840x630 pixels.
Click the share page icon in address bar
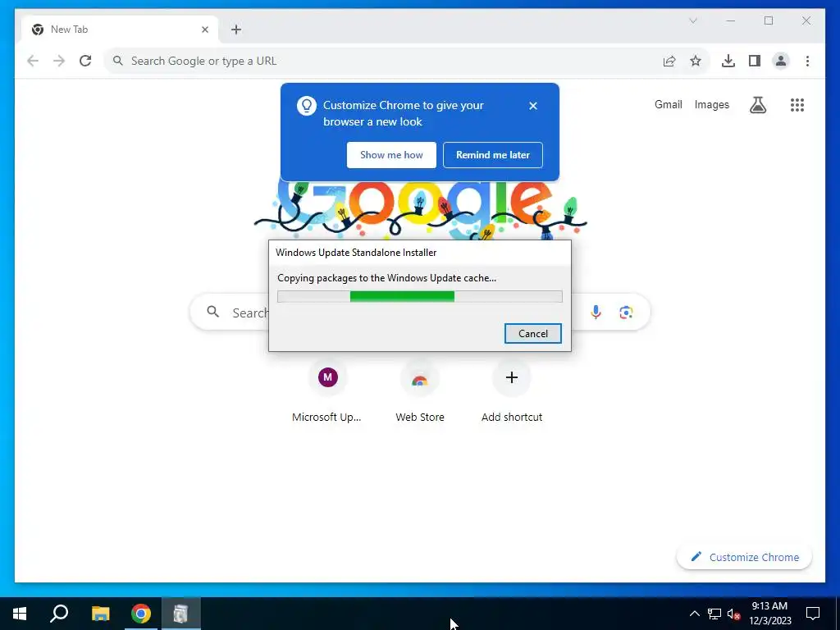click(x=669, y=61)
